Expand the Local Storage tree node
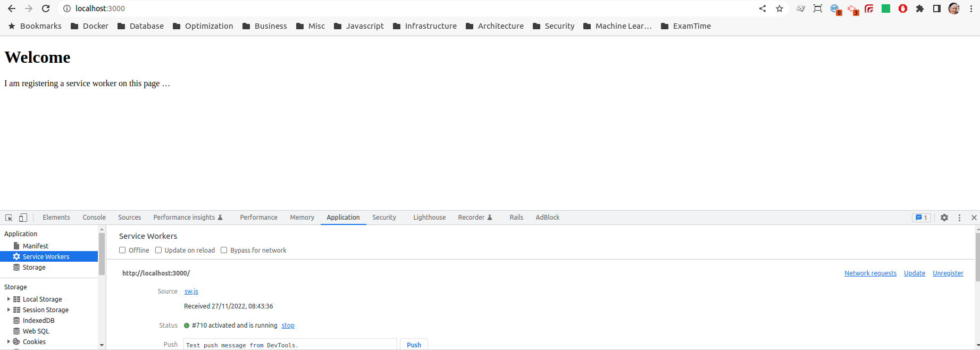980x350 pixels. 9,299
